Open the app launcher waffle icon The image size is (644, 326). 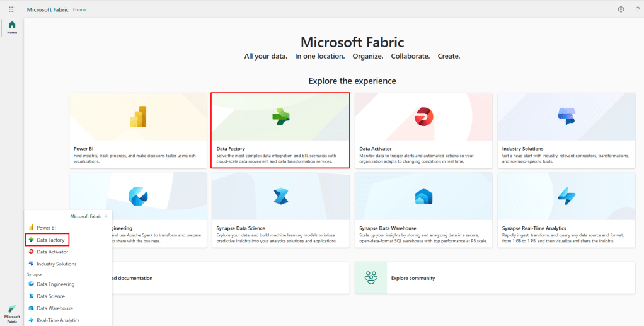click(x=12, y=9)
